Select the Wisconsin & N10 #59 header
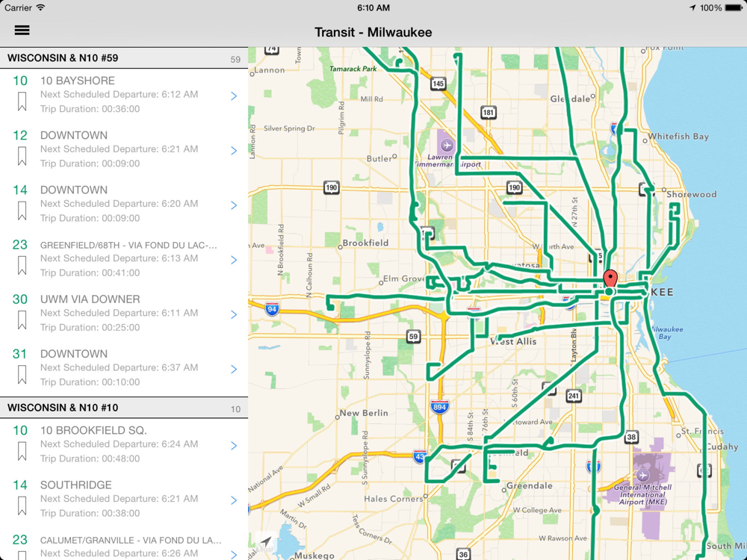Screen dimensions: 747x560 tap(124, 58)
